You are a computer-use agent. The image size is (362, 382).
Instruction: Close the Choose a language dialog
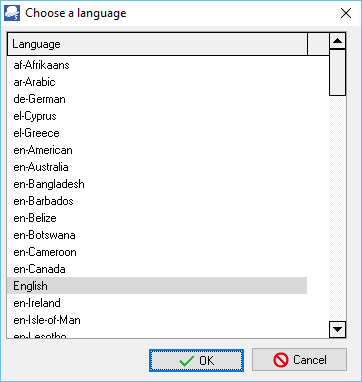pyautogui.click(x=346, y=13)
